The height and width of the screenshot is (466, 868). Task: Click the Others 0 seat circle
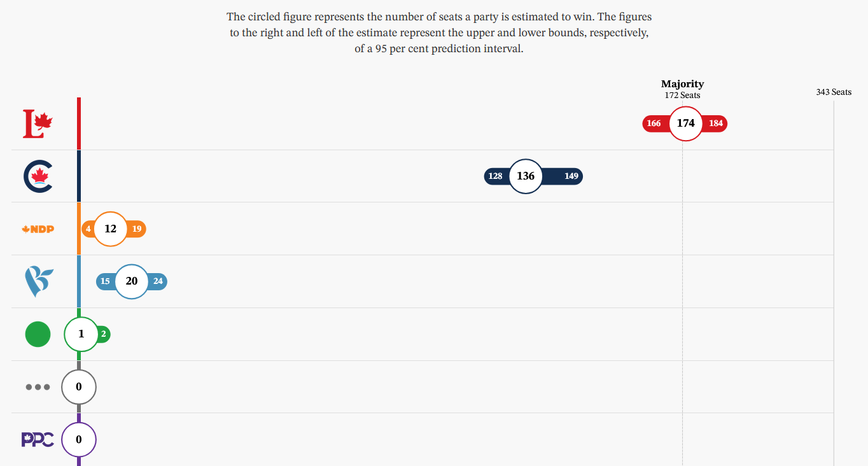point(79,386)
